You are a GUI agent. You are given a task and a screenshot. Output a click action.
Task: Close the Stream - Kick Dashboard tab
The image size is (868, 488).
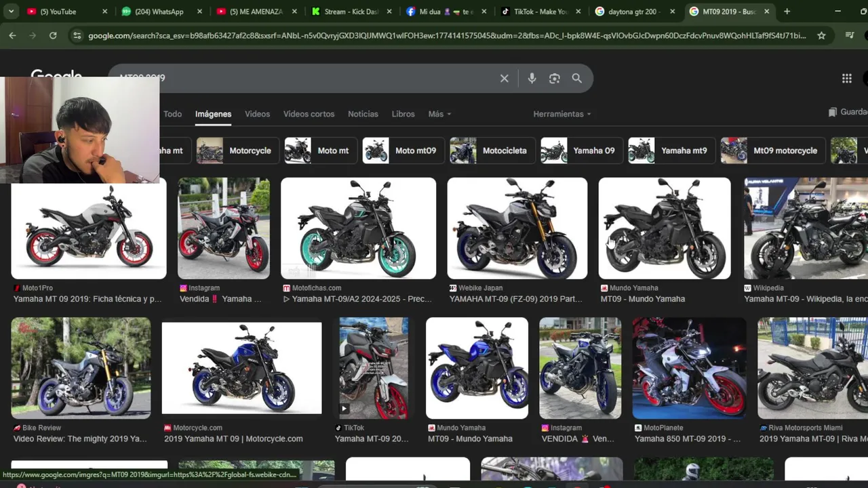[x=389, y=12]
